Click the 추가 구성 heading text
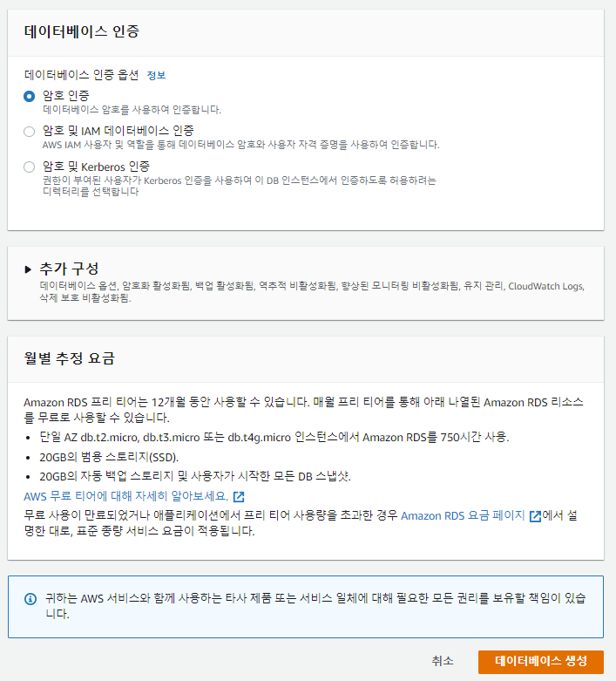 tap(69, 269)
